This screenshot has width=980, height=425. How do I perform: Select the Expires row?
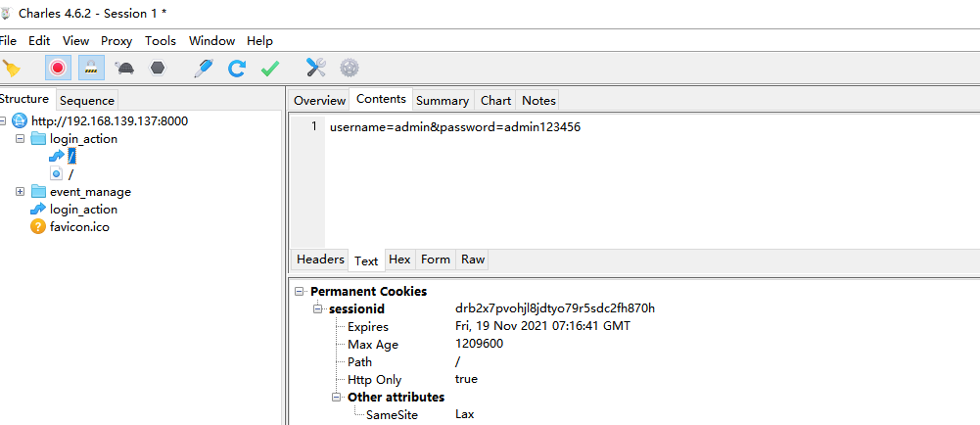(367, 327)
